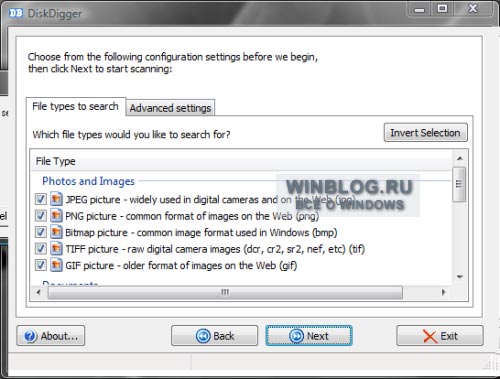Uncheck the JPEG picture checkbox
Screen dimensions: 500x379
41,199
